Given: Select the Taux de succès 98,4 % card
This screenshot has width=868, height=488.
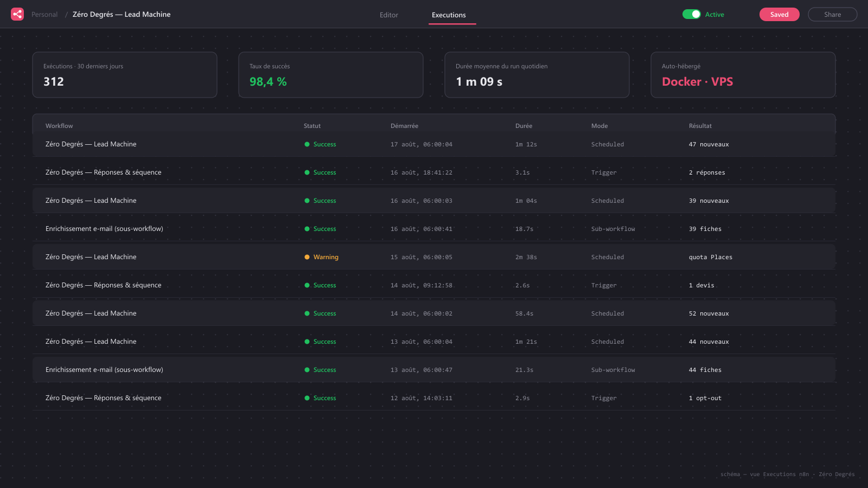Looking at the screenshot, I should [x=331, y=75].
